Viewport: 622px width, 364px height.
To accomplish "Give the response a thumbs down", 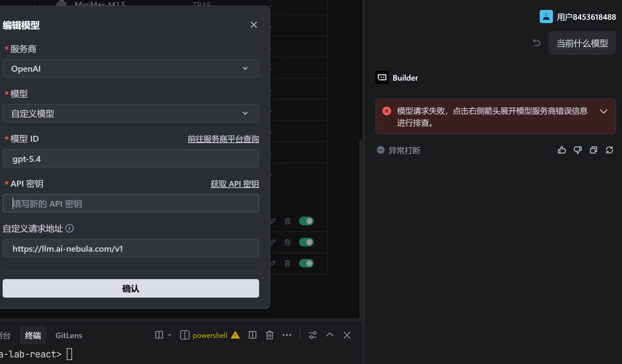I will click(x=578, y=150).
